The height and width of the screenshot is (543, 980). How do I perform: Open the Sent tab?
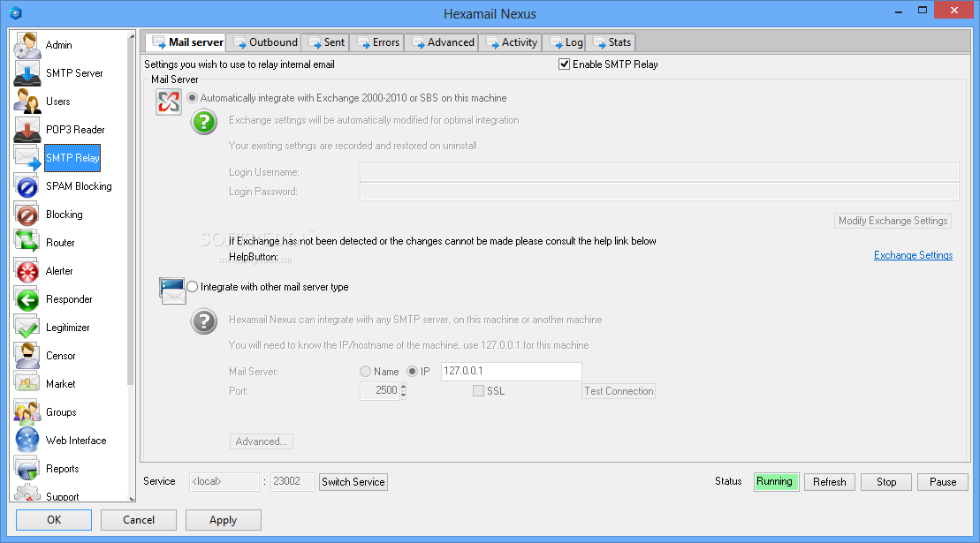(x=325, y=42)
